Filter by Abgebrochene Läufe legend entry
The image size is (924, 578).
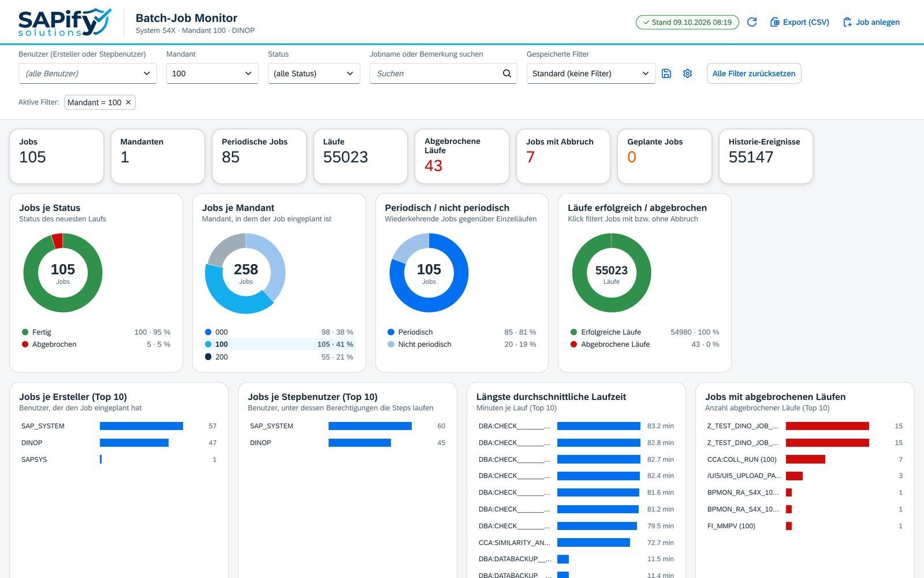tap(644, 344)
